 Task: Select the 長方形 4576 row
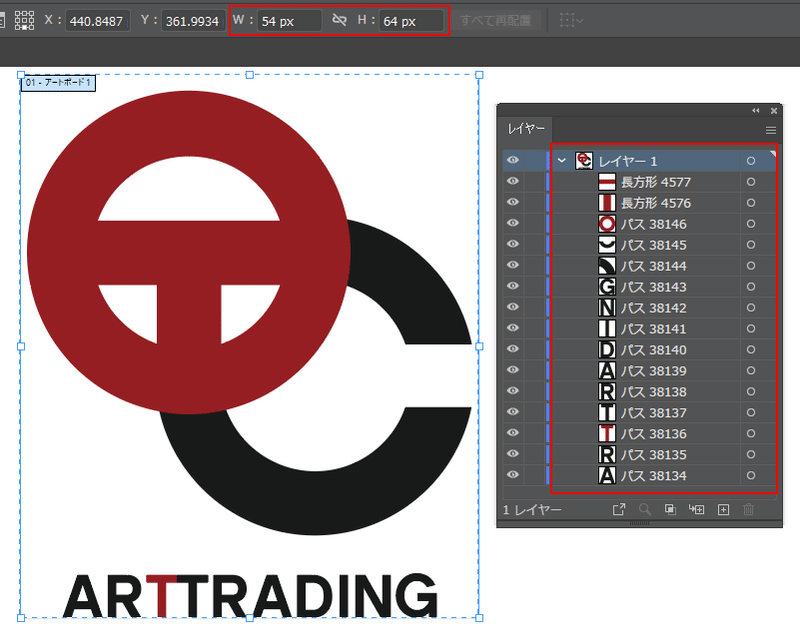tap(639, 202)
